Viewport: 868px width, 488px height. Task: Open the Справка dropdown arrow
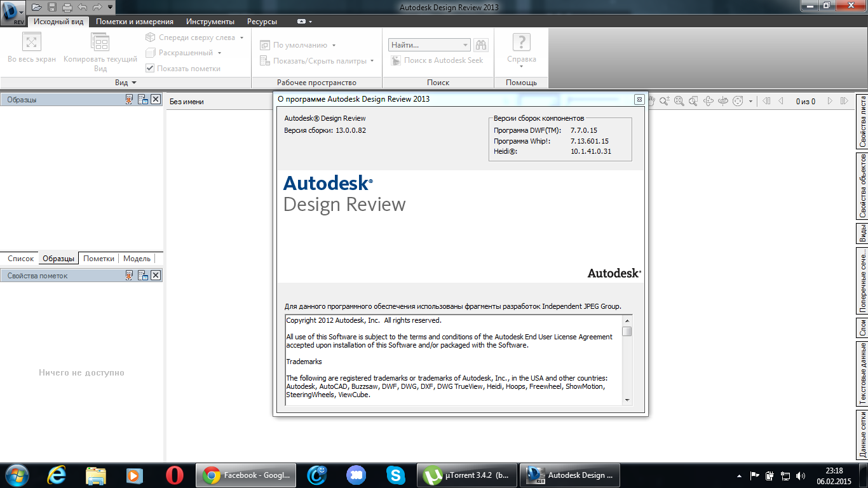[521, 67]
